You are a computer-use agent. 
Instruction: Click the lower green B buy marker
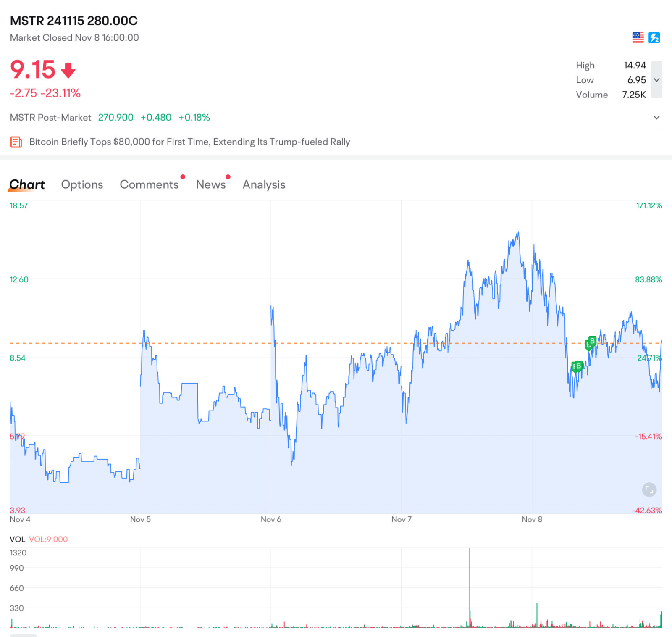tap(578, 366)
